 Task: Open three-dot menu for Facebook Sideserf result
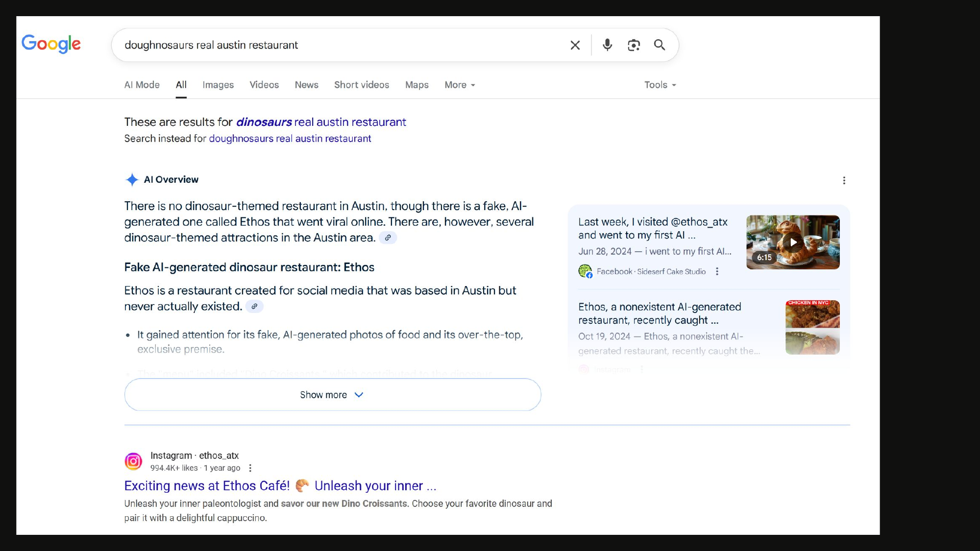[717, 271]
